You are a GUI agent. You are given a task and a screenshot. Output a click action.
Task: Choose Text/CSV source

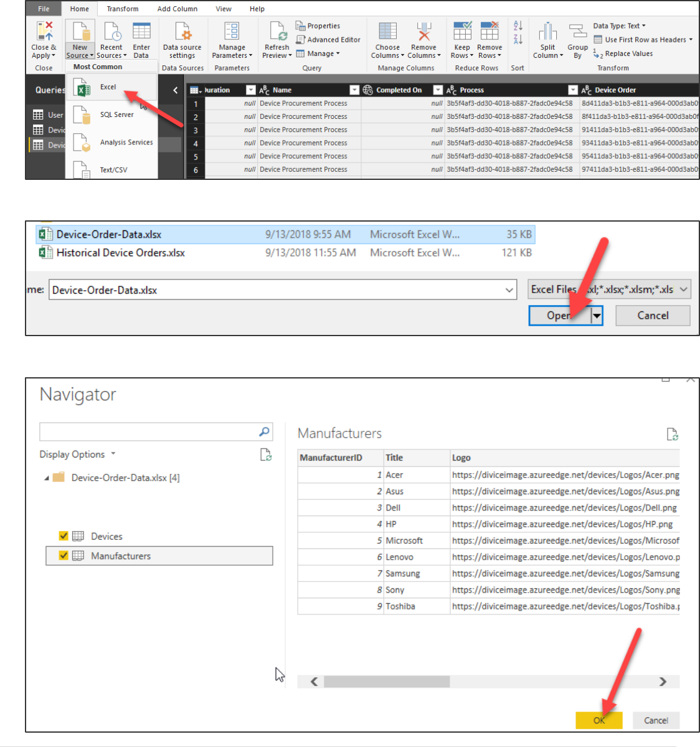pos(112,169)
